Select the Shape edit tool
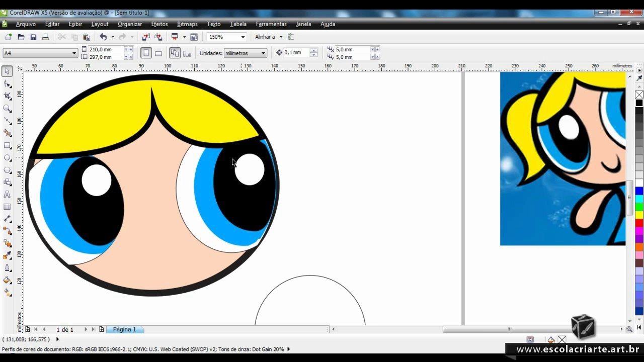644x362 pixels. [8, 84]
